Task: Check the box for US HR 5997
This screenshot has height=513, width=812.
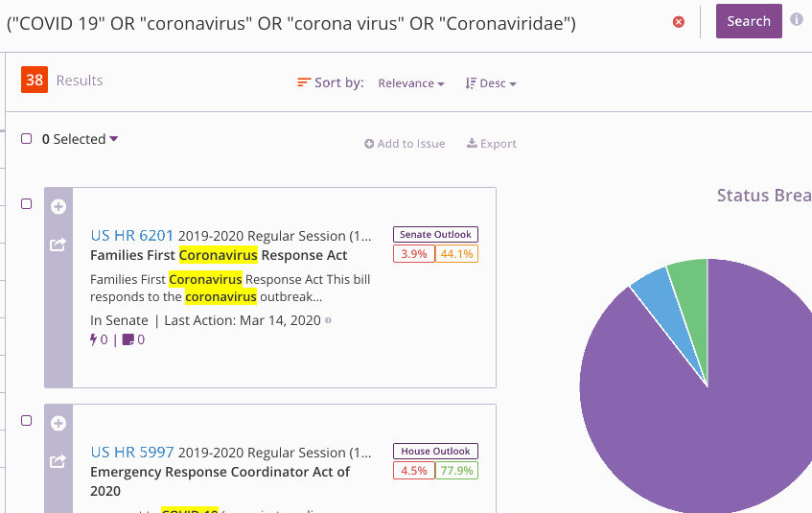Action: pos(27,420)
